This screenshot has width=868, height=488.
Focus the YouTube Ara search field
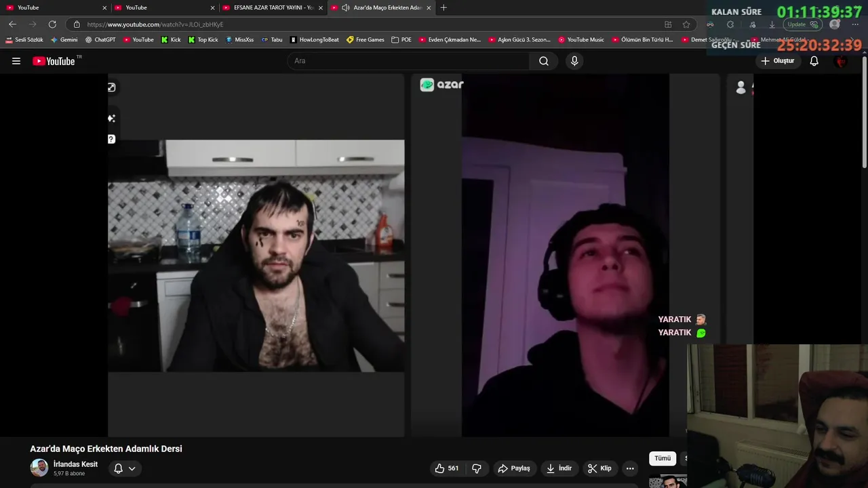click(x=410, y=61)
